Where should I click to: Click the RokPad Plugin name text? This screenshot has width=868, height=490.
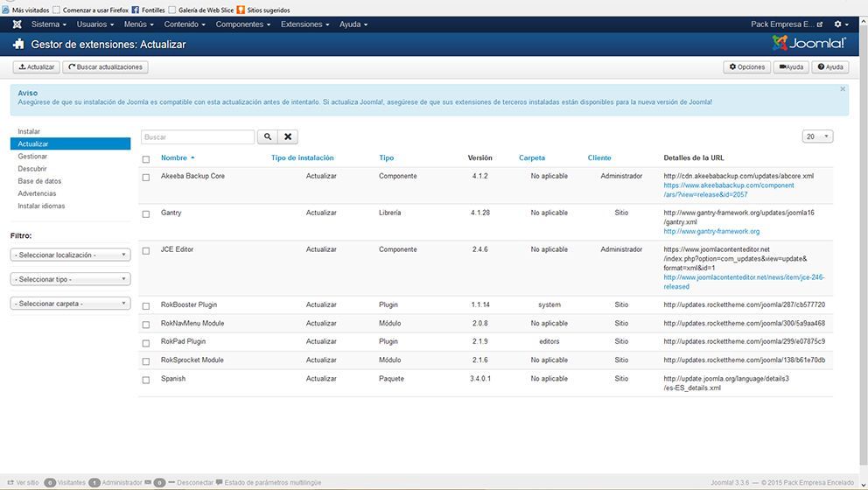pos(183,341)
